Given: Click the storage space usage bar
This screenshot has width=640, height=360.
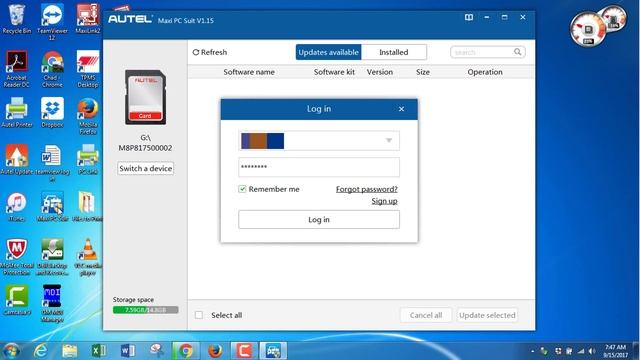Looking at the screenshot, I should tap(146, 310).
